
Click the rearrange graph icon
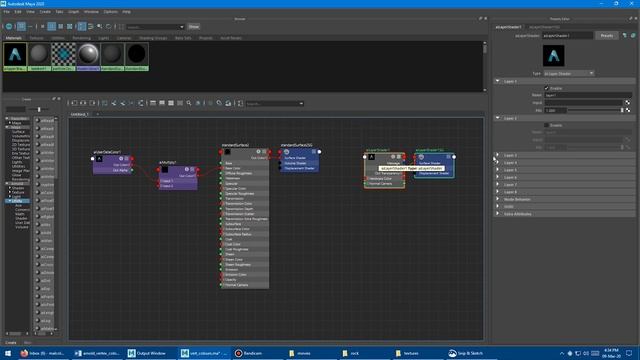pyautogui.click(x=141, y=103)
